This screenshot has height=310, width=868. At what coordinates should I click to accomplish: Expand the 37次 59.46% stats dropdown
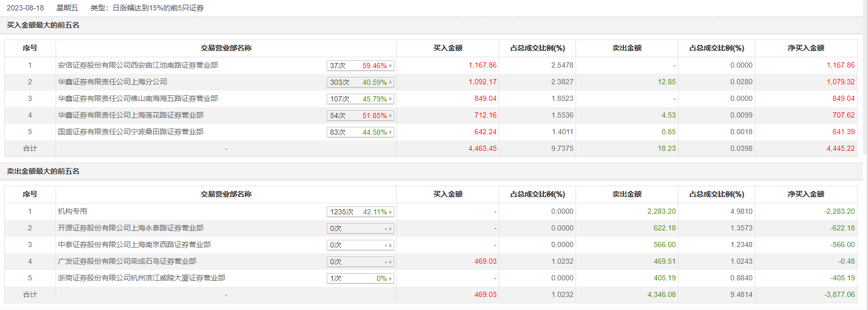point(360,66)
